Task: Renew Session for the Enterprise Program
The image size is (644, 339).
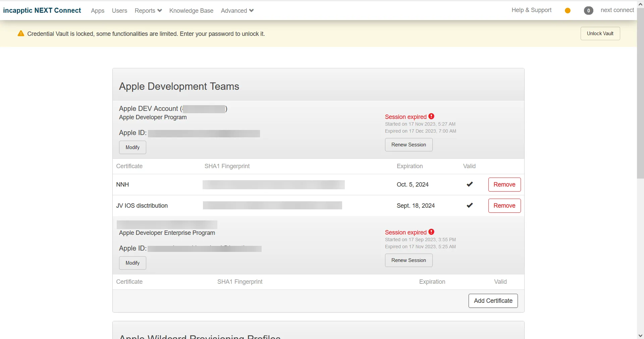Action: (x=409, y=260)
